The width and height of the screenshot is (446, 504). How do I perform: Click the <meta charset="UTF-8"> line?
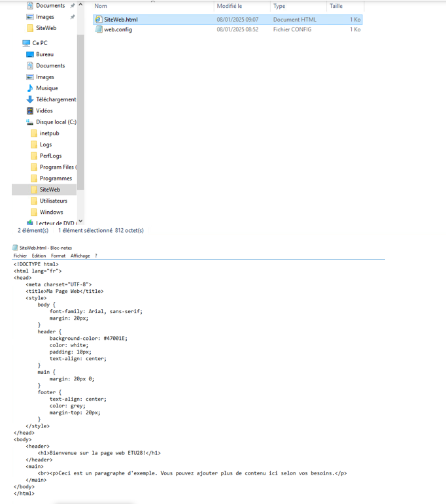click(59, 284)
